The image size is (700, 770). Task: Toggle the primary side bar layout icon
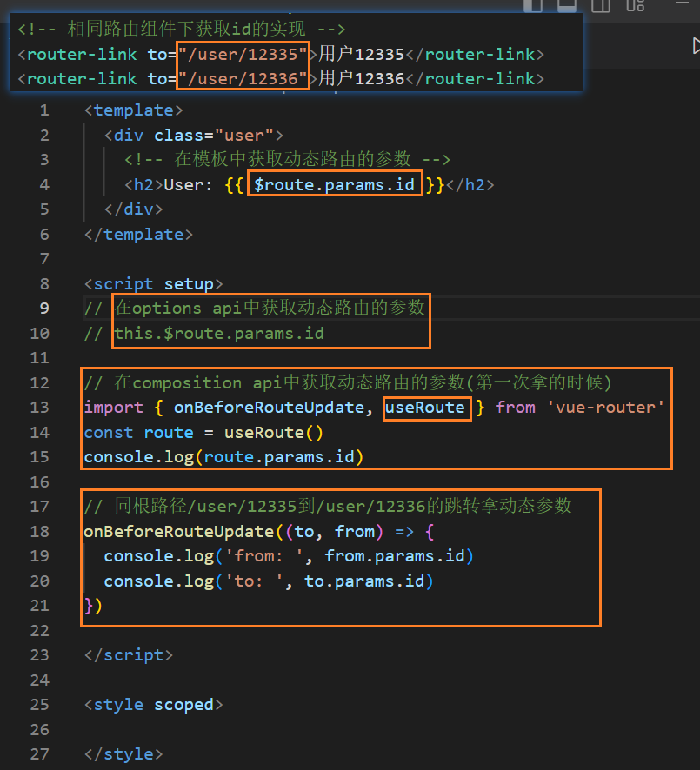(533, 5)
